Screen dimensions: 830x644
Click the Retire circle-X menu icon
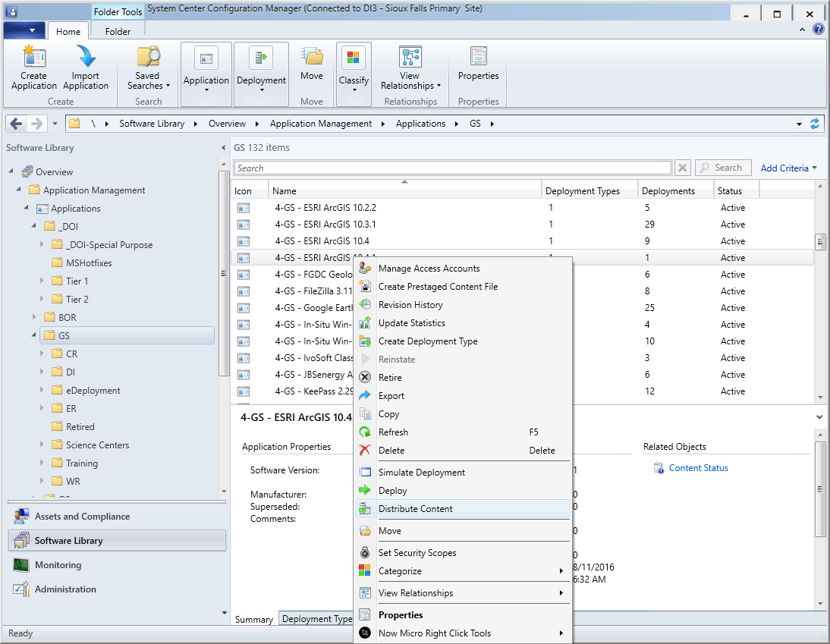pyautogui.click(x=365, y=377)
